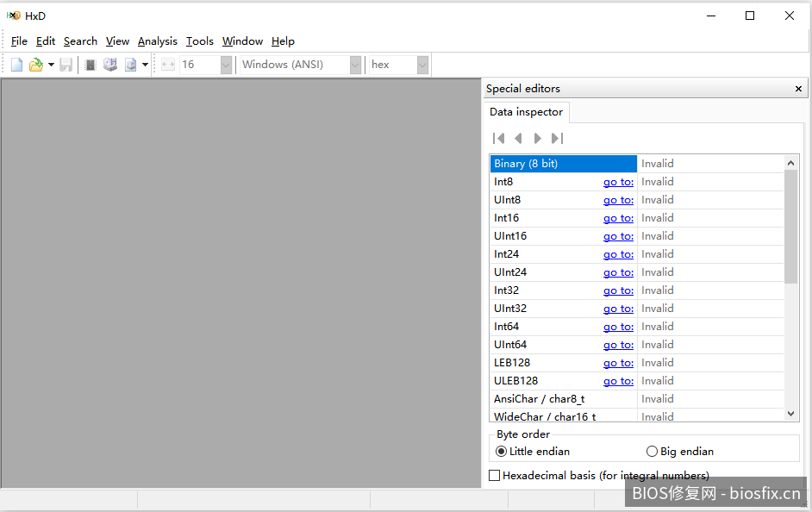Open the Tools menu

coord(199,41)
